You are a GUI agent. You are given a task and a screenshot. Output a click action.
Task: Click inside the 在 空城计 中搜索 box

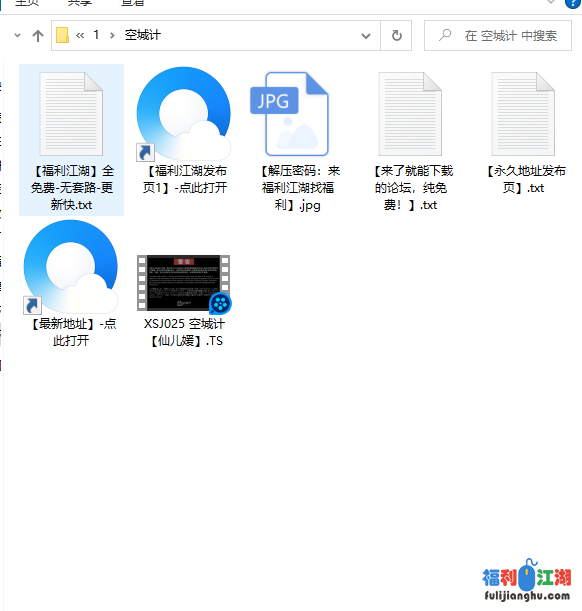(498, 35)
